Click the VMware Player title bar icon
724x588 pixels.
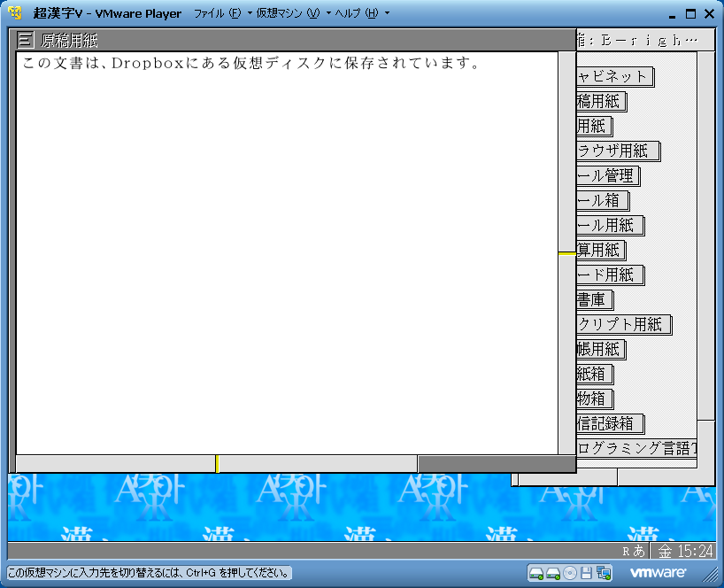15,13
